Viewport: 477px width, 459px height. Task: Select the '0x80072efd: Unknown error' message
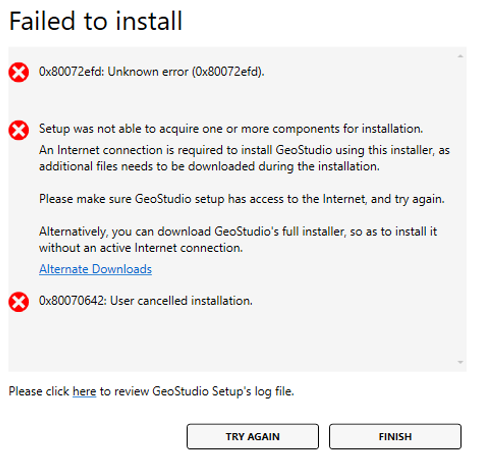coord(152,72)
